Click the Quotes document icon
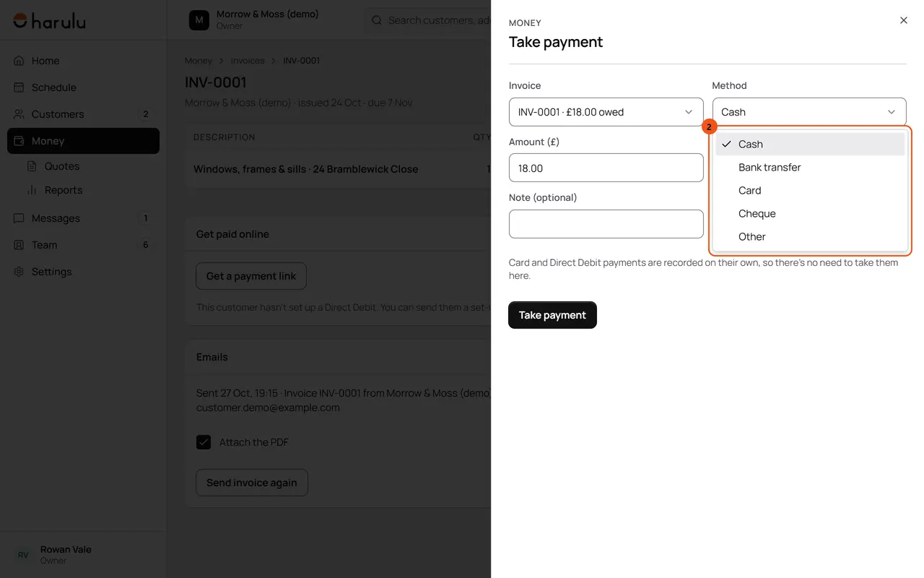This screenshot has height=578, width=924. pos(32,166)
